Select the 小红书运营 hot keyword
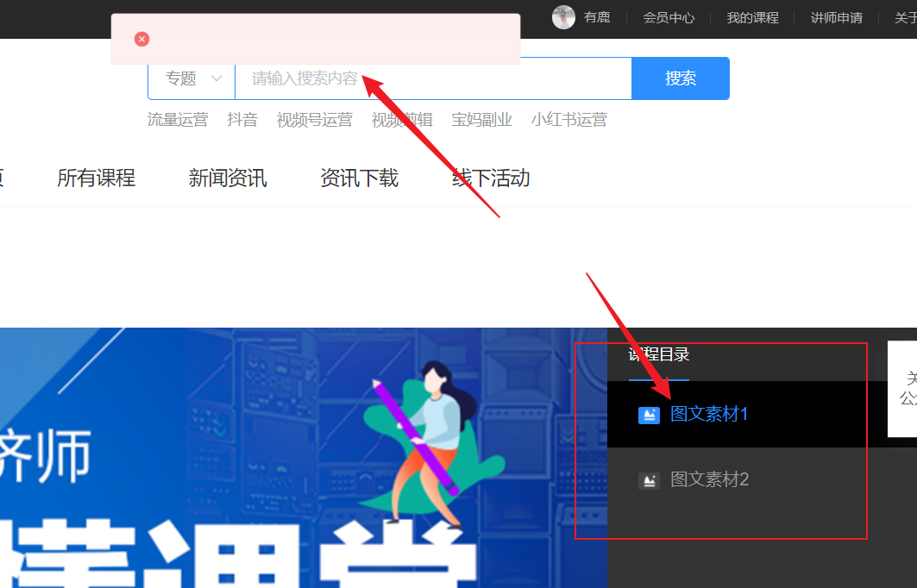This screenshot has height=588, width=917. pos(569,120)
